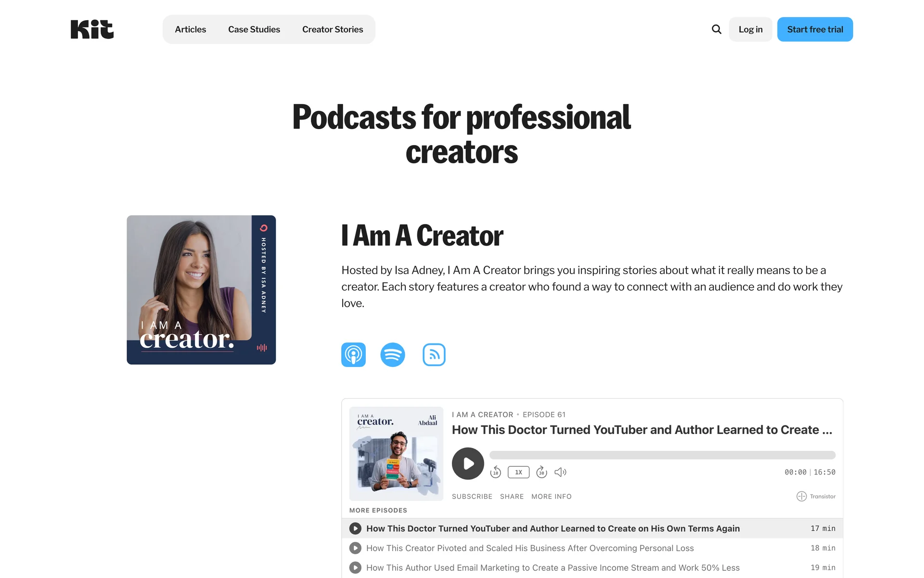Open the Creator Stories nav item
The image size is (924, 578).
pos(333,29)
